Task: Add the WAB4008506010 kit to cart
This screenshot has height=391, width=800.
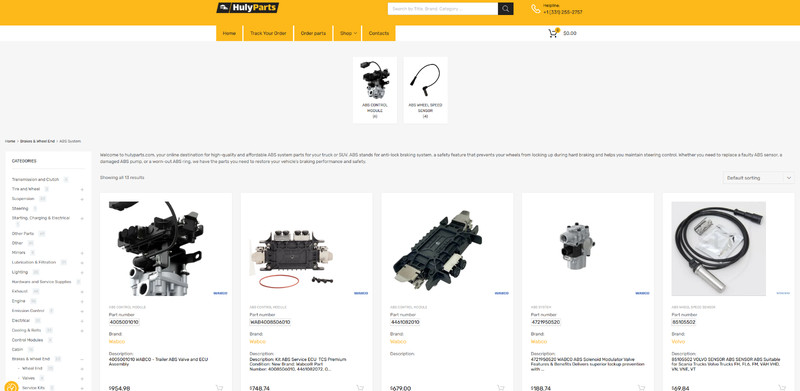Action: click(360, 388)
